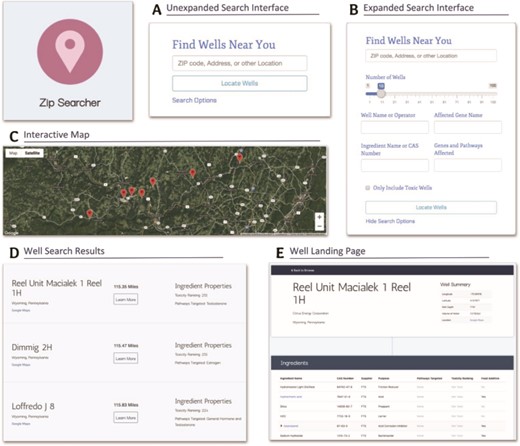Select the 115.83 Miles distance text
520x446 pixels.
(x=126, y=405)
